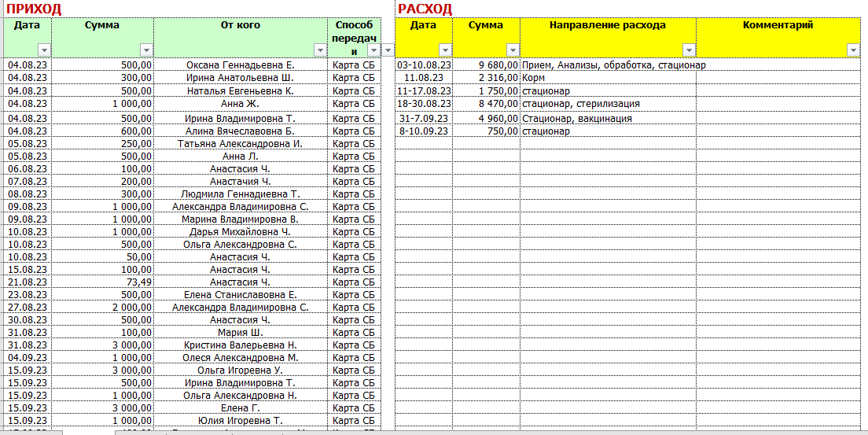
Task: Select expense date cell 11-17.08.23
Action: (425, 90)
